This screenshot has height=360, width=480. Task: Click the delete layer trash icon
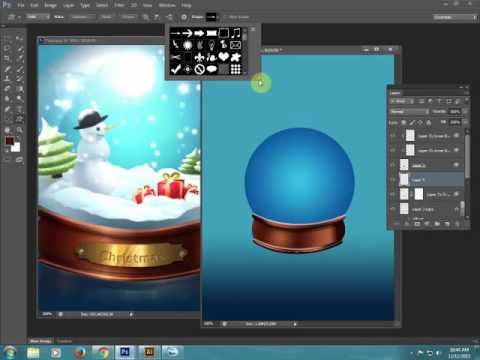457,224
